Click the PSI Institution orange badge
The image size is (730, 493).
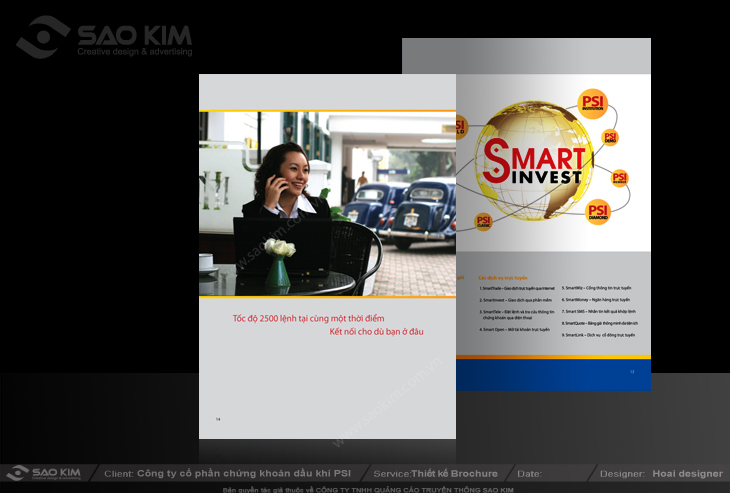click(593, 103)
